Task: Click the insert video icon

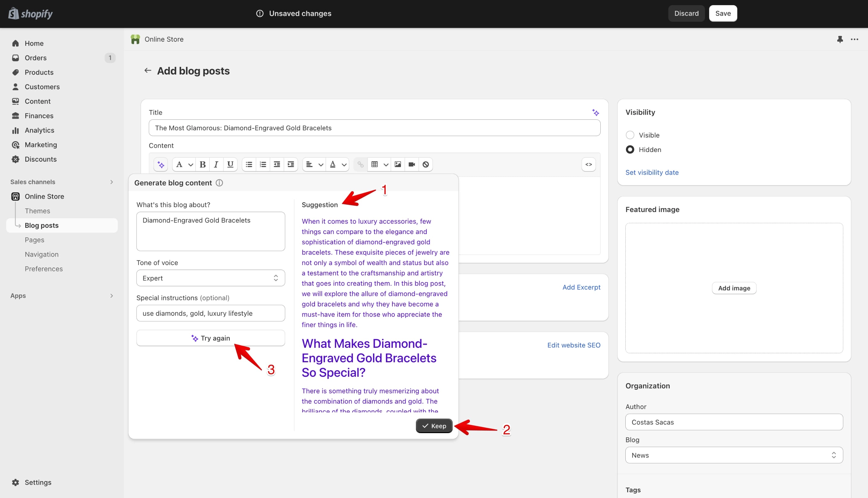Action: tap(412, 164)
